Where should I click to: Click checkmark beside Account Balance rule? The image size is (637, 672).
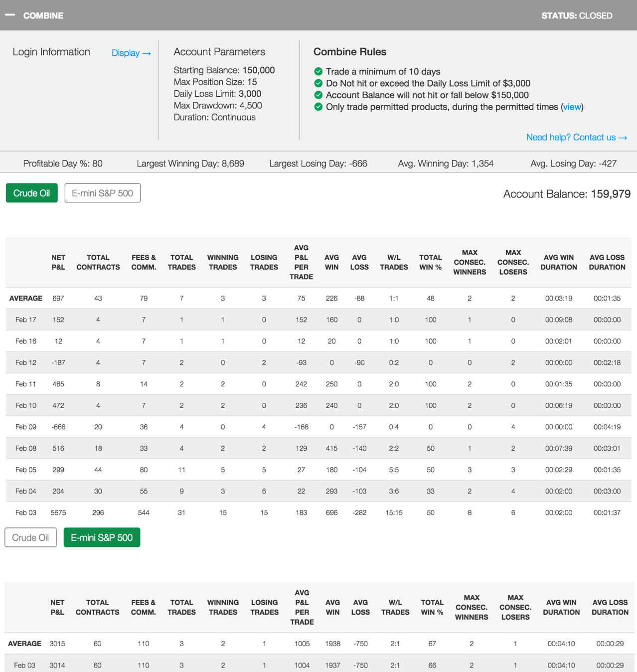pos(318,95)
